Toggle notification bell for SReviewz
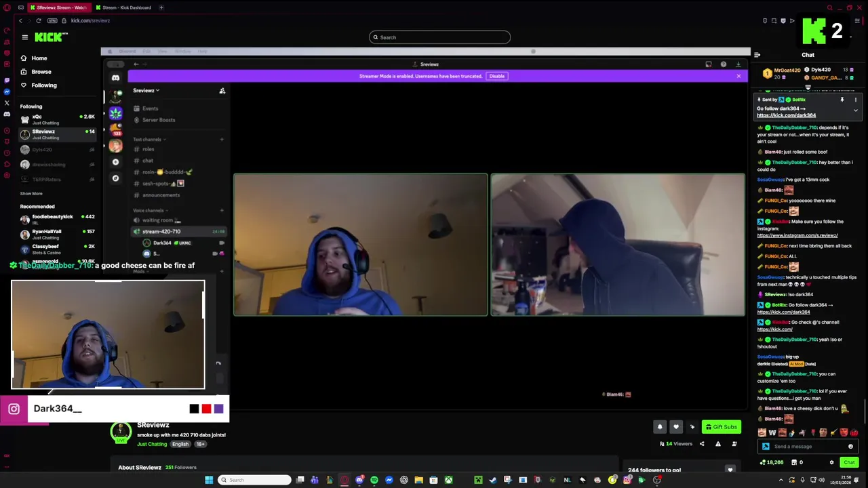The height and width of the screenshot is (488, 868). click(x=660, y=427)
